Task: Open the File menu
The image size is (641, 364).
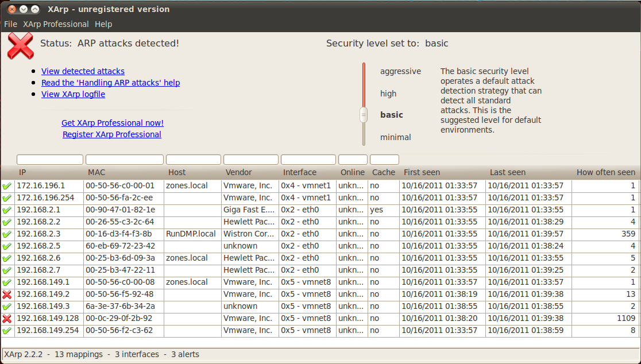Action: pos(10,24)
